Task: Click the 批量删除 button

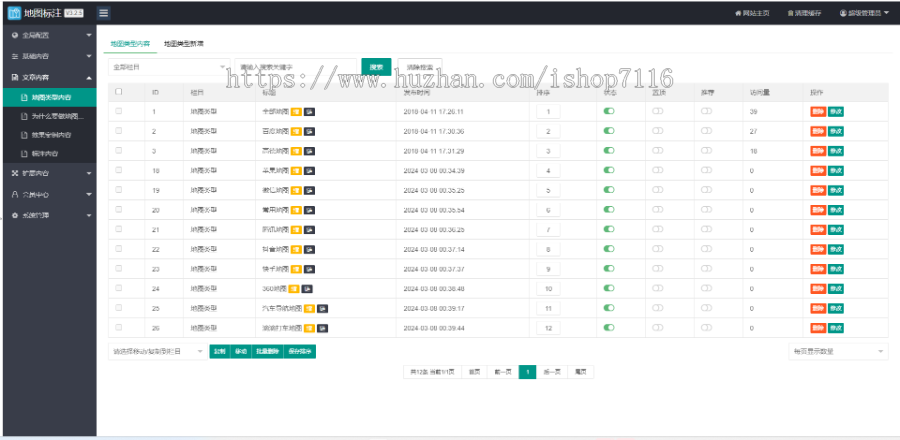Action: pyautogui.click(x=266, y=352)
